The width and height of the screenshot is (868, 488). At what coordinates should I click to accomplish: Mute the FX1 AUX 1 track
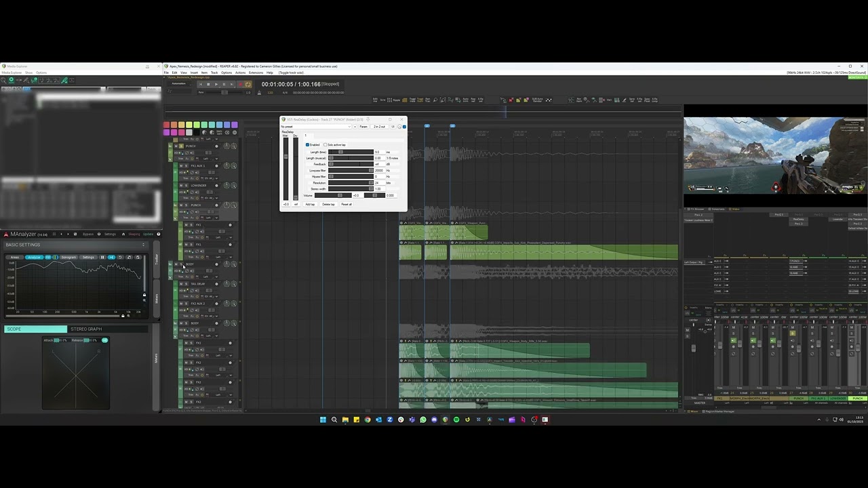[181, 166]
